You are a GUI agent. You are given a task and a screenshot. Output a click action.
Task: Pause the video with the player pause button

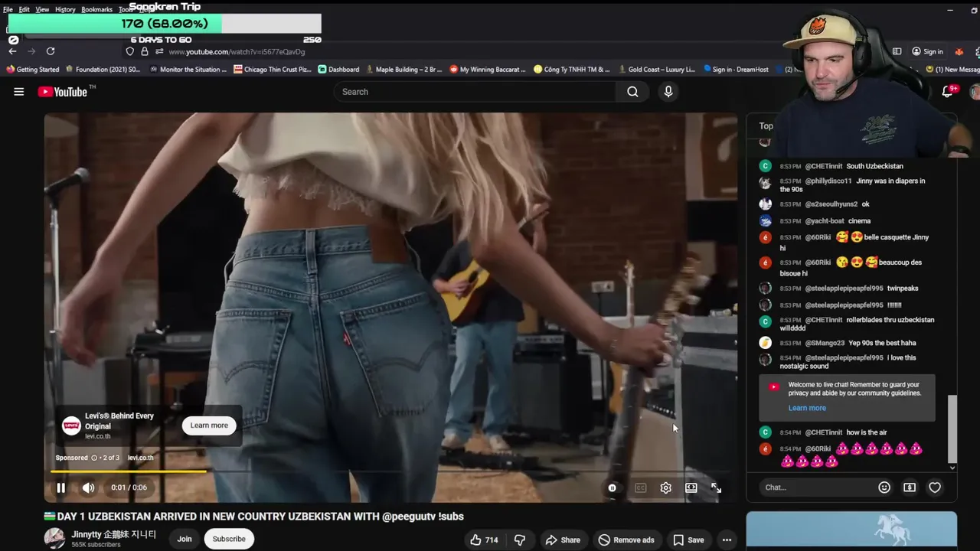click(x=61, y=487)
